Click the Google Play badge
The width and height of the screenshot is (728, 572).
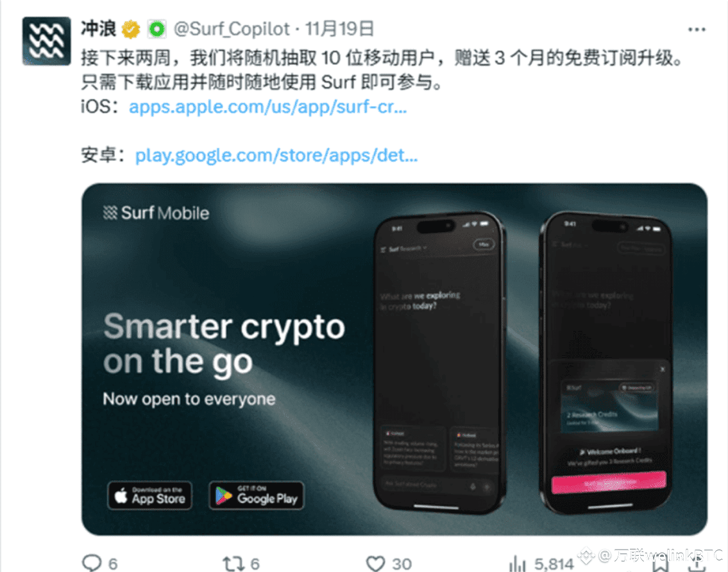click(x=257, y=496)
